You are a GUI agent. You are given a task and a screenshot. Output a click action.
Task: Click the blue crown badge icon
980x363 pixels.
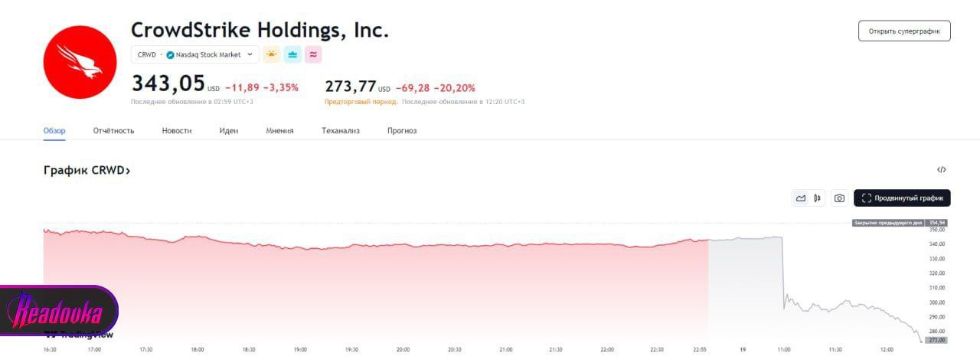(x=292, y=54)
